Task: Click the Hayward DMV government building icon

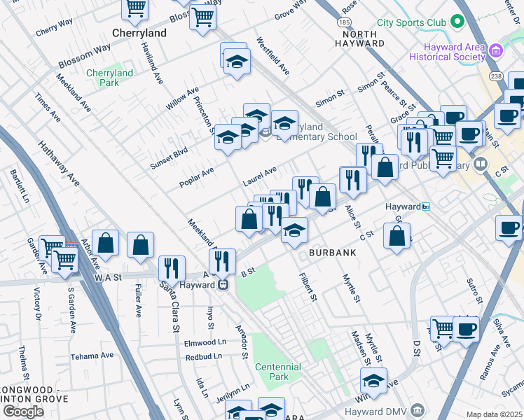Action: (x=418, y=409)
